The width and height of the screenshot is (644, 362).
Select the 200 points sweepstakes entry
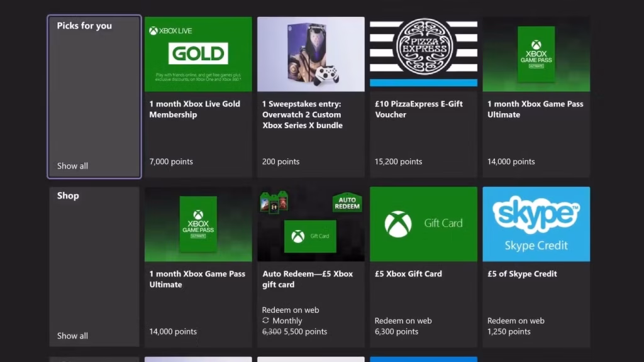tap(280, 162)
